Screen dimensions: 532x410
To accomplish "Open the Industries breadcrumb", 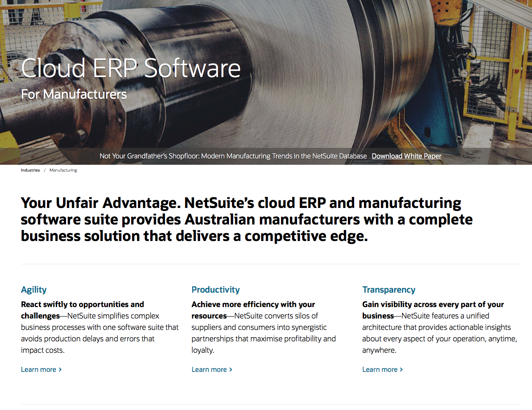I will [x=30, y=170].
